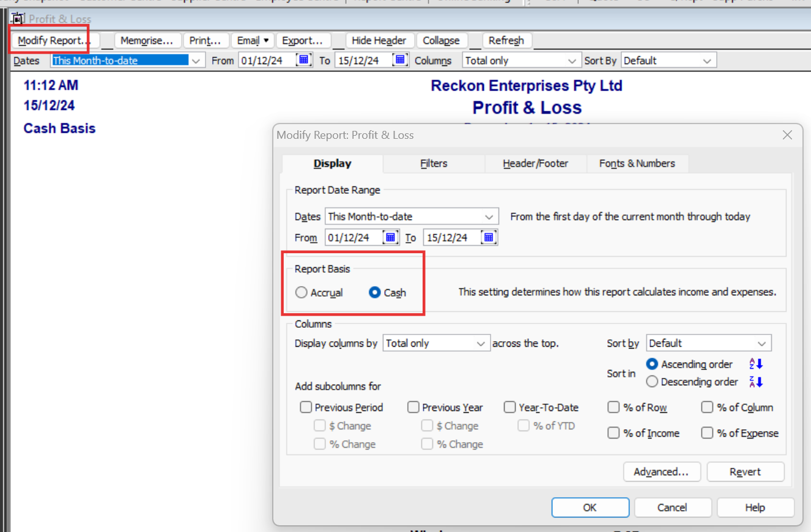This screenshot has width=811, height=532.
Task: Confirm with the OK button
Action: 590,508
